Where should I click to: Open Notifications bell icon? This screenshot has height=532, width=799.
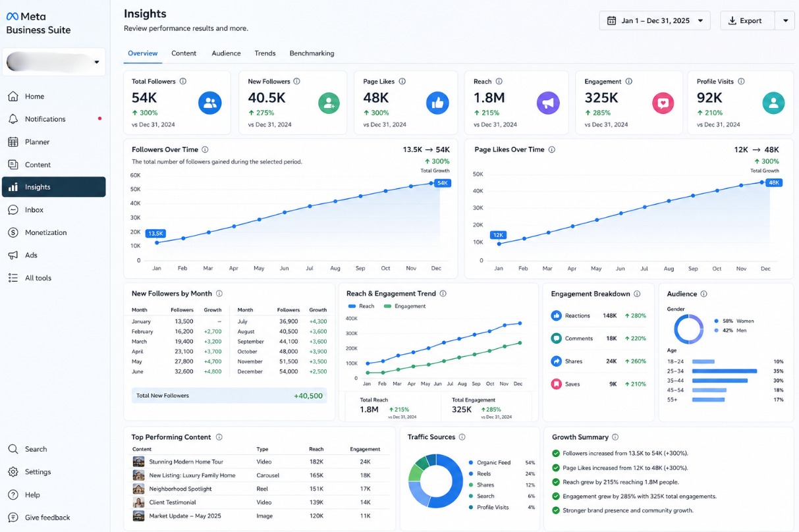(13, 119)
